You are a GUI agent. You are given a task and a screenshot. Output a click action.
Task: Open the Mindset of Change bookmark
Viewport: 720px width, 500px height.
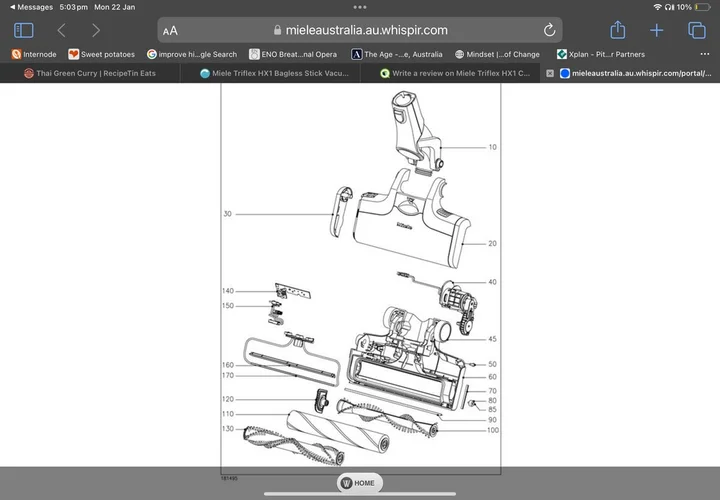(x=497, y=54)
